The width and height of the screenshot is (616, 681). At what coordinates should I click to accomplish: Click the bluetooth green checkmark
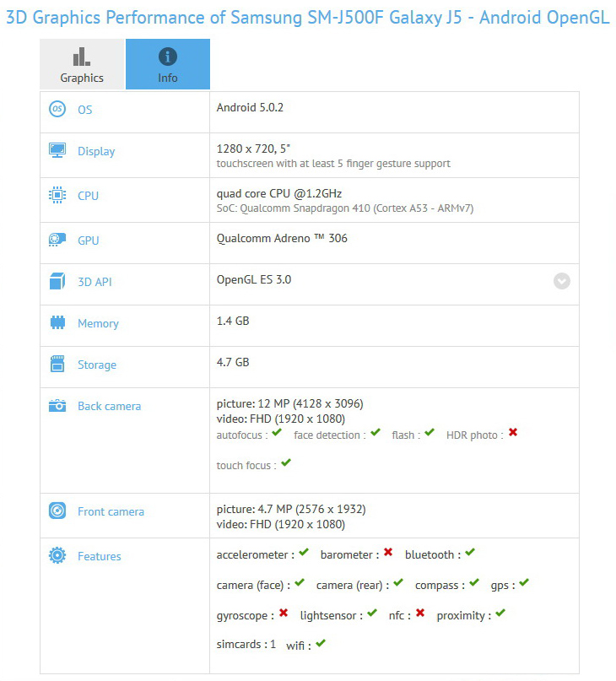[470, 553]
